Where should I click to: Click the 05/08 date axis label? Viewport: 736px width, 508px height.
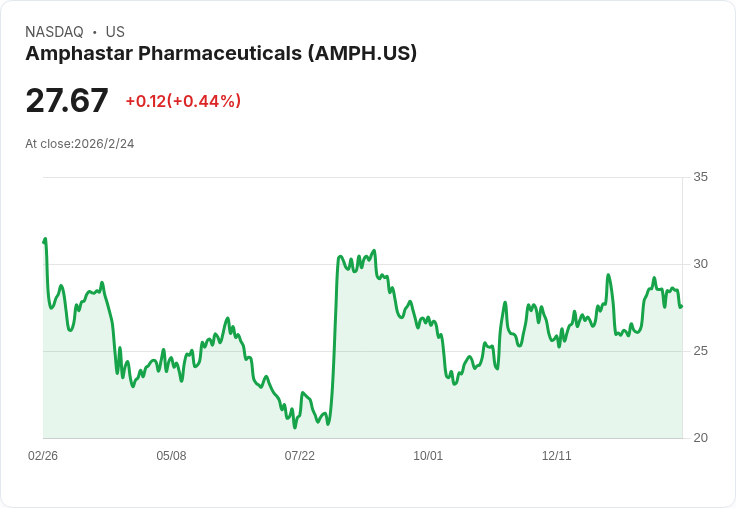171,456
